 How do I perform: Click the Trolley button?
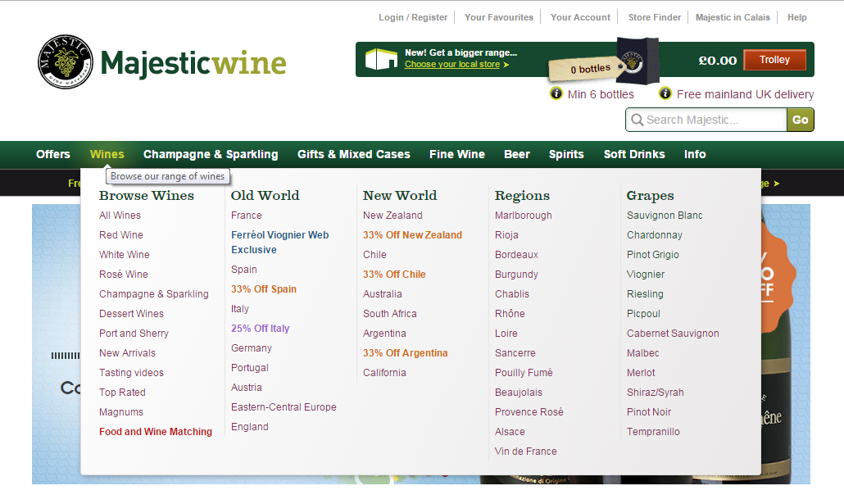click(x=774, y=60)
